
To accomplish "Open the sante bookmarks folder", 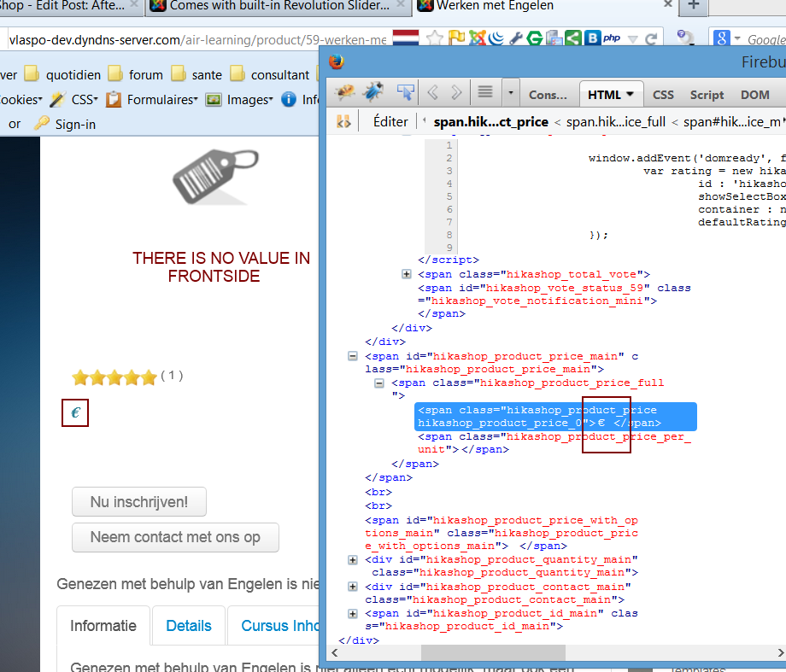I will pos(196,74).
